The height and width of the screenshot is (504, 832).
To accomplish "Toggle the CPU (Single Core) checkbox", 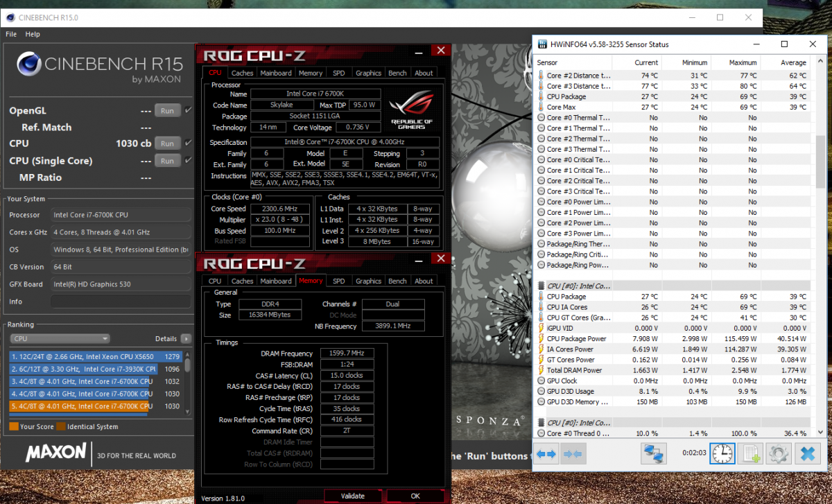I will (x=188, y=159).
